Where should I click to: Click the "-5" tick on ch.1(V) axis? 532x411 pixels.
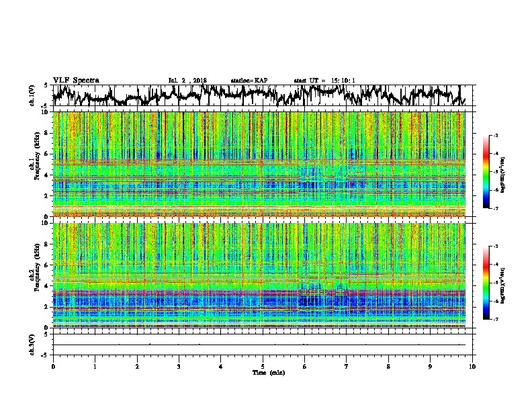45,106
